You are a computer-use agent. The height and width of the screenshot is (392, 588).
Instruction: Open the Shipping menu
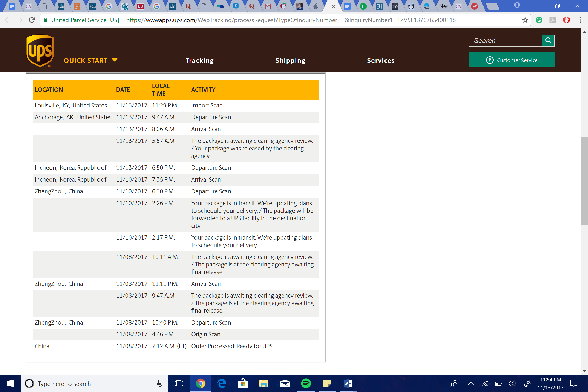[290, 61]
